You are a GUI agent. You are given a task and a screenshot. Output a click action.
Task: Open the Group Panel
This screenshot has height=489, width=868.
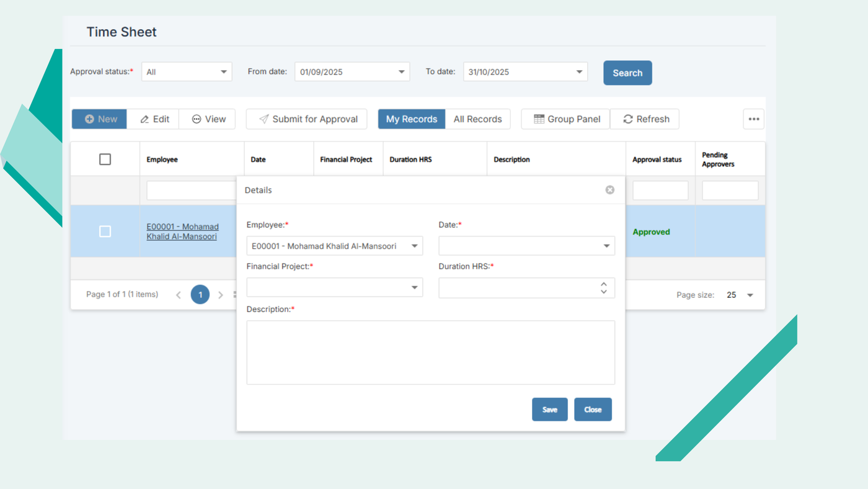[566, 119]
